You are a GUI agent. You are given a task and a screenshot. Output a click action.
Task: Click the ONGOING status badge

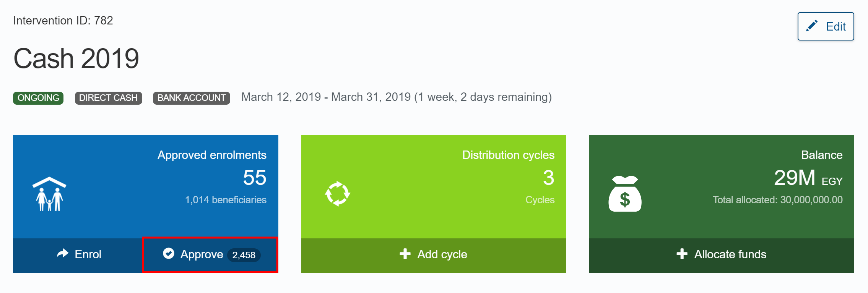click(x=38, y=98)
